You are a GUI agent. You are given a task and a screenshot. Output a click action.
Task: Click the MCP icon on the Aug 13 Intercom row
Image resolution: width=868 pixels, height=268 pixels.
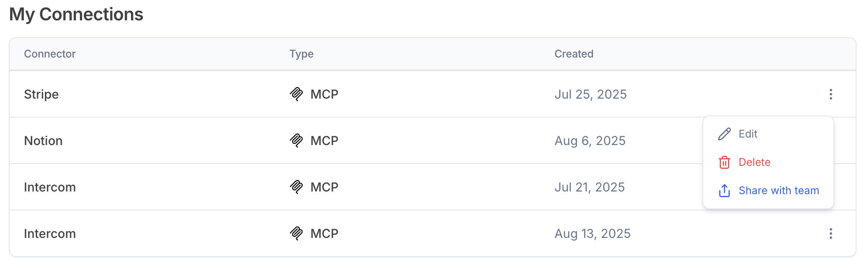(x=296, y=233)
